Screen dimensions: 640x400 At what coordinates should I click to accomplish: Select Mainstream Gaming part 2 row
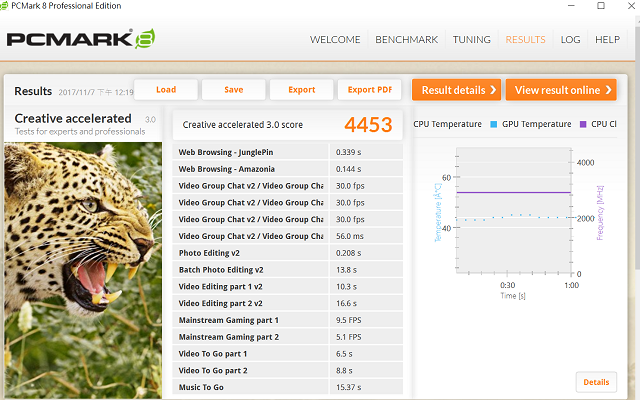pos(287,337)
